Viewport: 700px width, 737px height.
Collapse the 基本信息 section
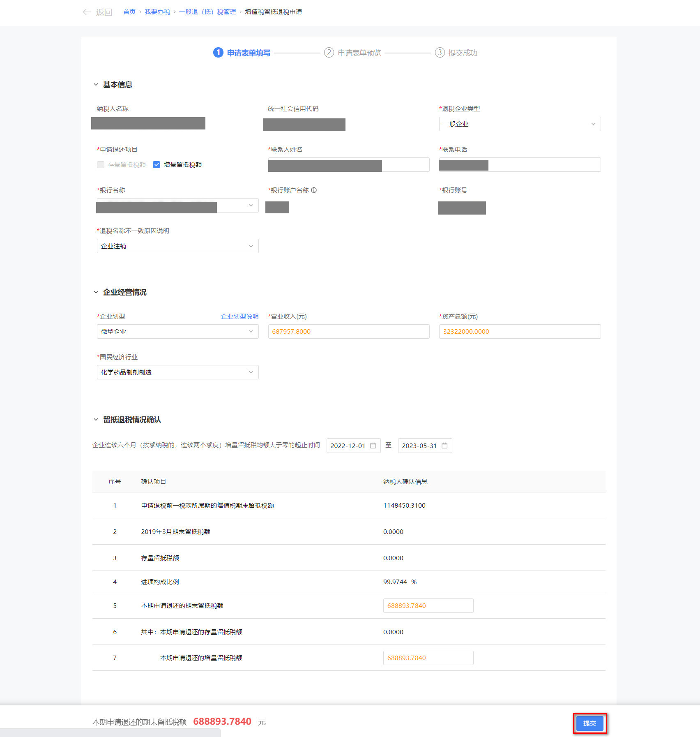click(x=96, y=85)
